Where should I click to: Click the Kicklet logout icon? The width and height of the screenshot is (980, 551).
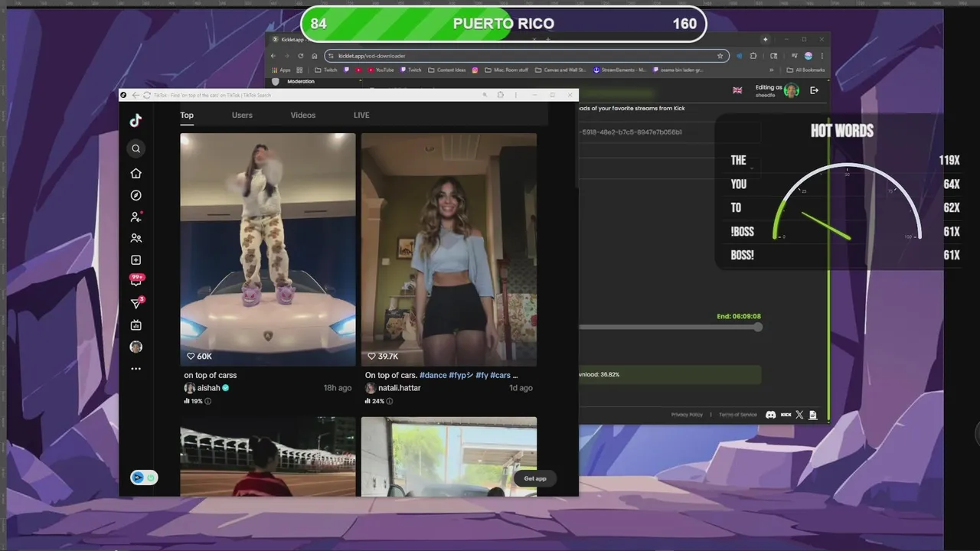pyautogui.click(x=815, y=90)
